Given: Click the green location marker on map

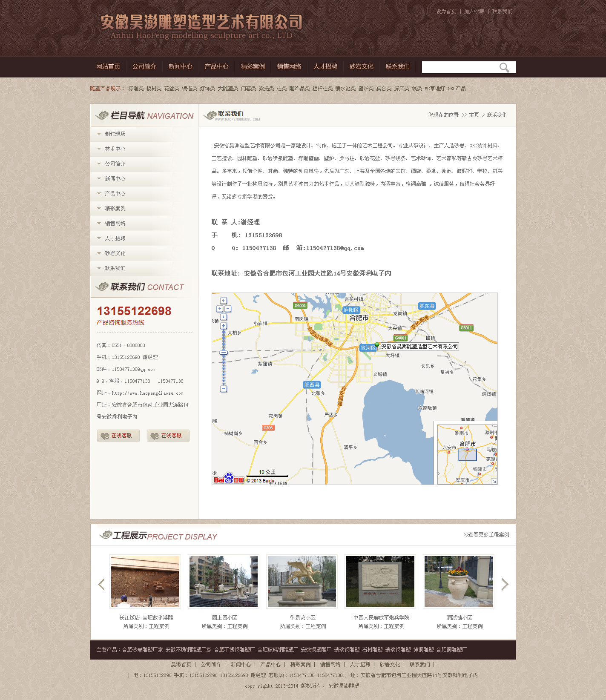Looking at the screenshot, I should (377, 345).
